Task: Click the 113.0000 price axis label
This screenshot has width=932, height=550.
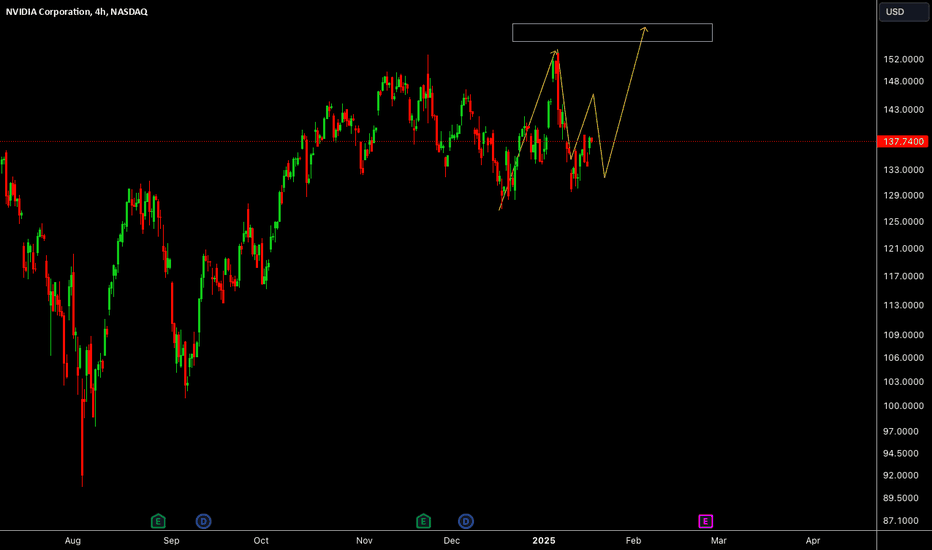Action: click(903, 306)
